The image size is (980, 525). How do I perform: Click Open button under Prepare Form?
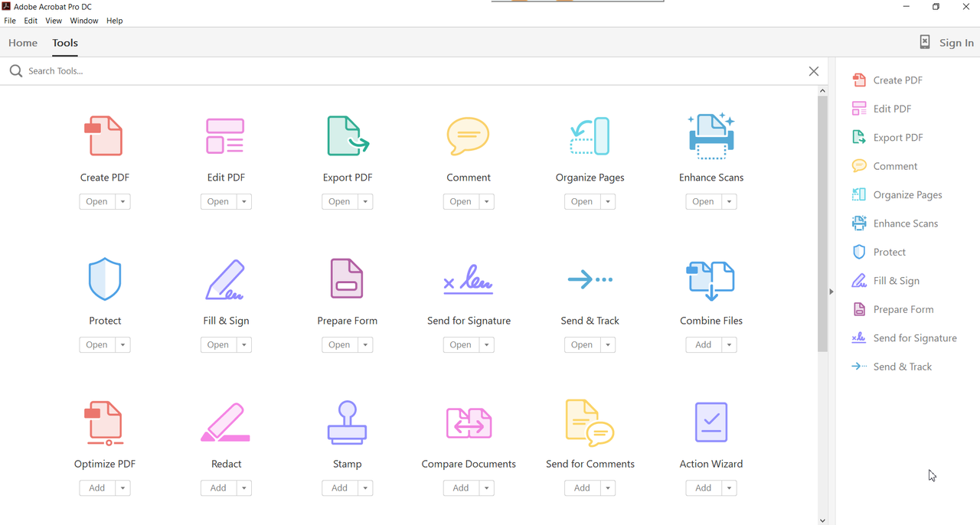[340, 345]
